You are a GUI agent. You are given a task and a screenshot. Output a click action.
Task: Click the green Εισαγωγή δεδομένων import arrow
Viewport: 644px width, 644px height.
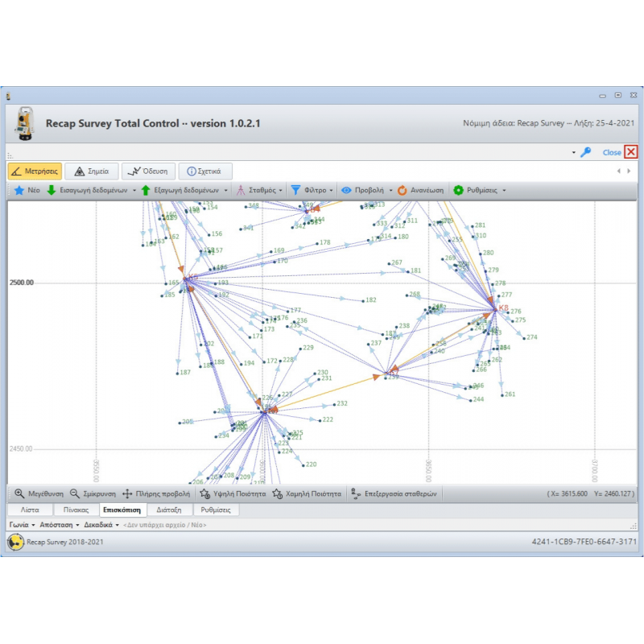[52, 191]
